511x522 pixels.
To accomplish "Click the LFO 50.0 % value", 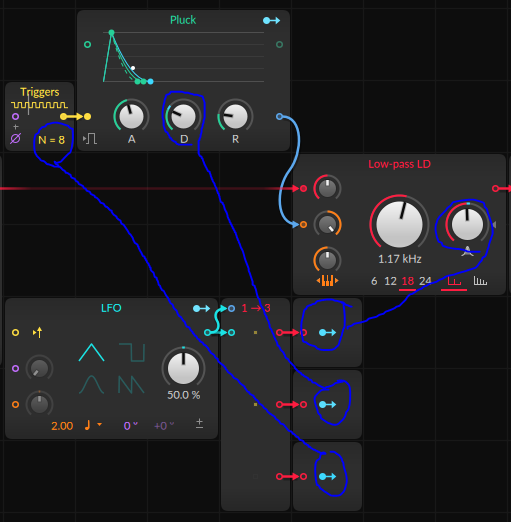I will pyautogui.click(x=183, y=395).
